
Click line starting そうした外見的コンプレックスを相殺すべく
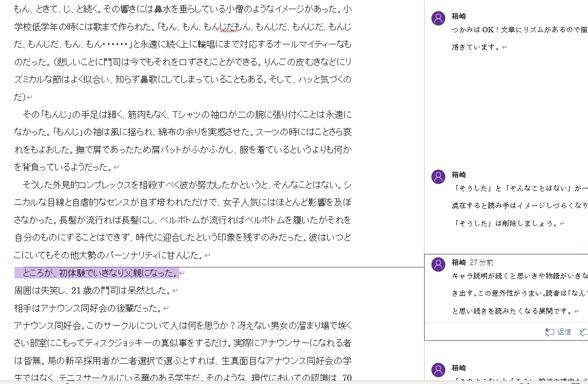tap(187, 185)
